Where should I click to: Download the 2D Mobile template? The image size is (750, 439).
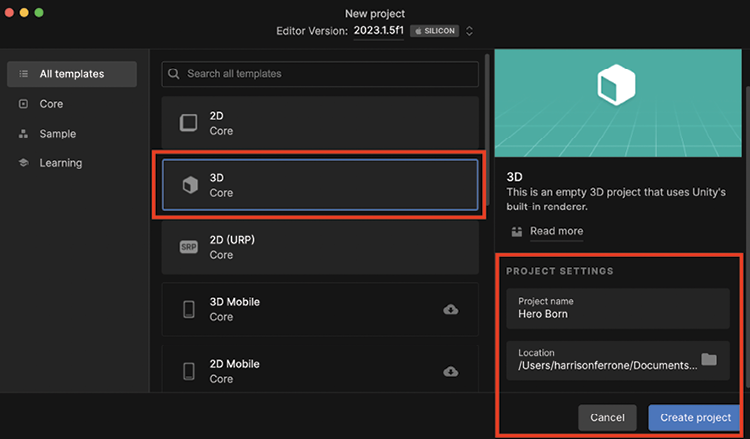point(451,371)
